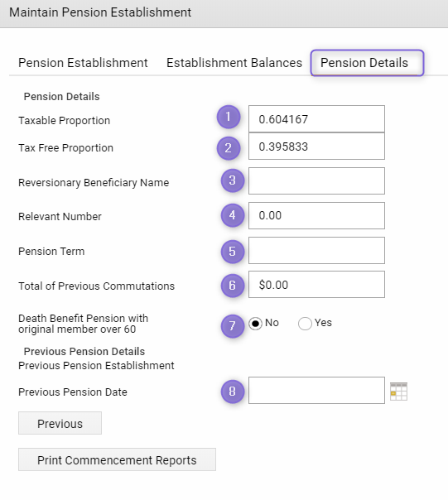Click Print Commencement Reports button
The image size is (448, 500).
coord(117,459)
